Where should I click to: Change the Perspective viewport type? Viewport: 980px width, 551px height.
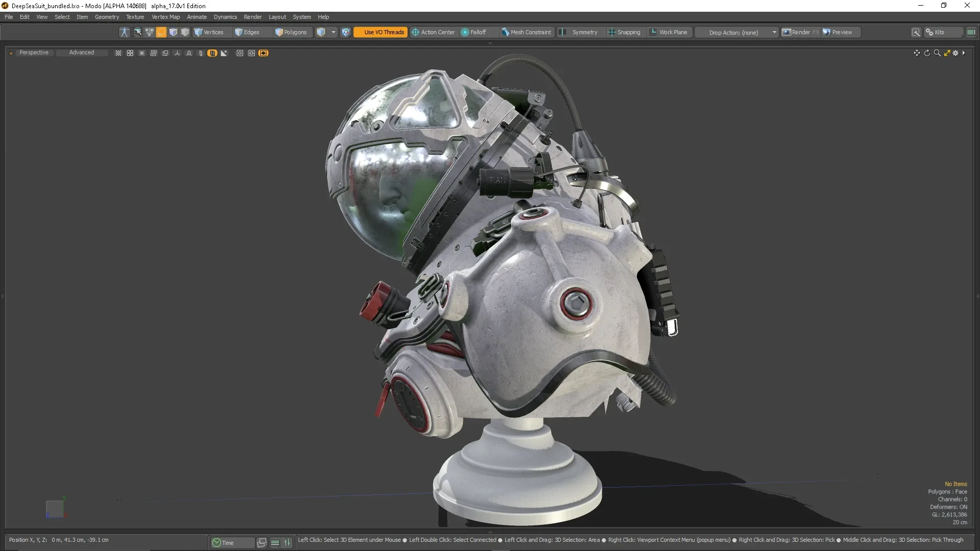click(34, 53)
